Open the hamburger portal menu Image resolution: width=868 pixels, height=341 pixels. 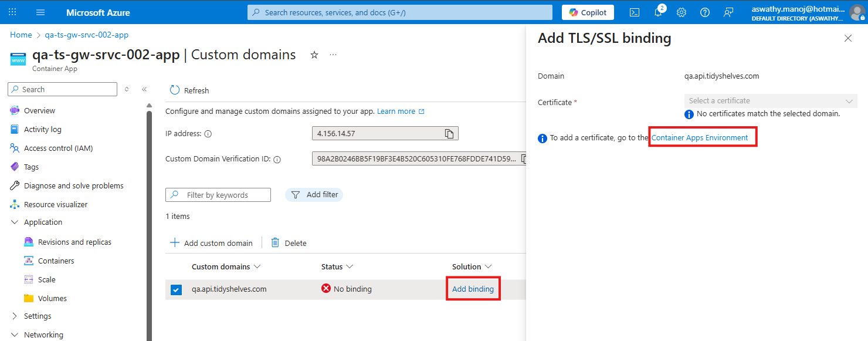pos(40,12)
